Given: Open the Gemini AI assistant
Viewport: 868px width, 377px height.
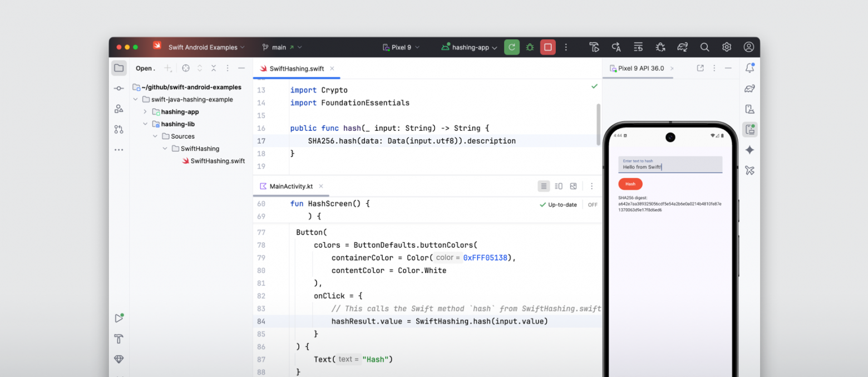Looking at the screenshot, I should [749, 149].
